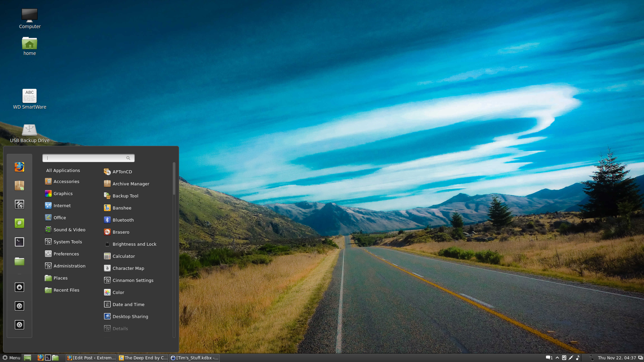Image resolution: width=644 pixels, height=362 pixels.
Task: Select the Places section
Action: click(x=60, y=278)
